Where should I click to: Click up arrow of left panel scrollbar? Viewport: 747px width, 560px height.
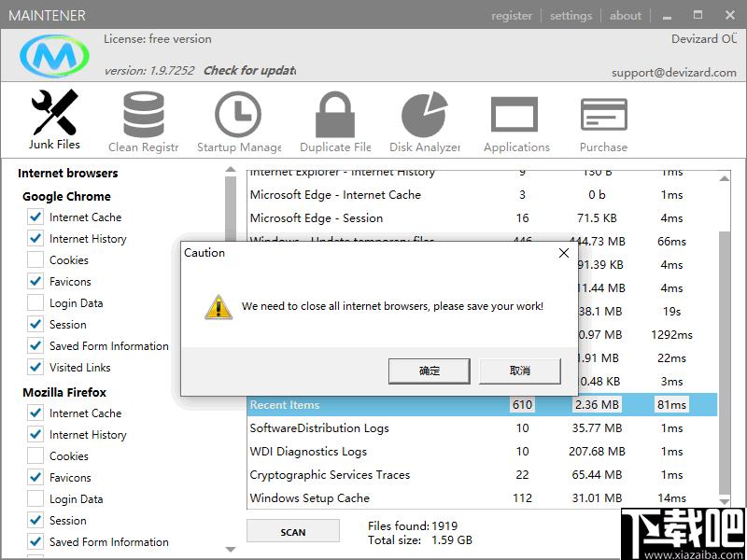point(231,169)
